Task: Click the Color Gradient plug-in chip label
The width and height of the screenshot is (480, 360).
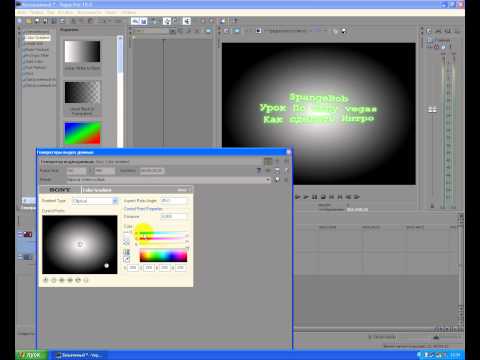Action: click(97, 190)
